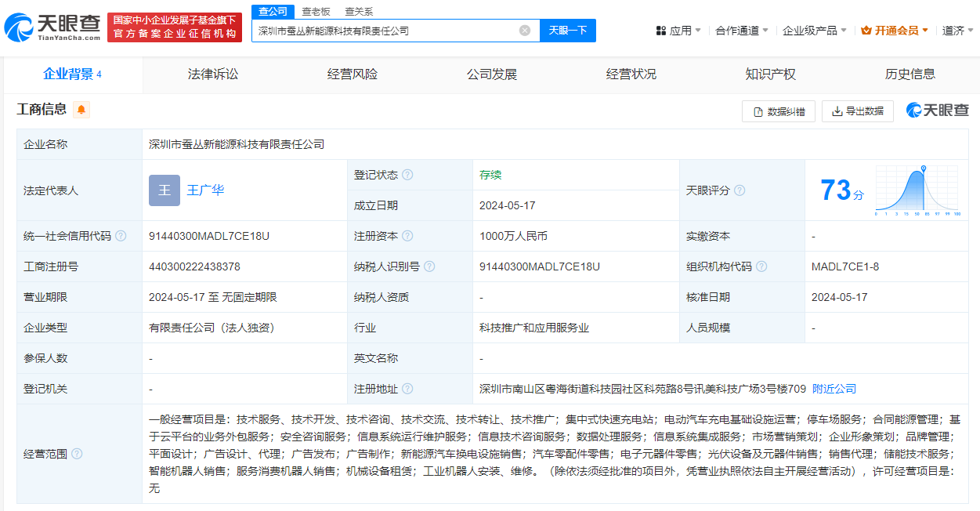The image size is (980, 511).
Task: Click help icon next to 经营范围
Action: [77, 454]
